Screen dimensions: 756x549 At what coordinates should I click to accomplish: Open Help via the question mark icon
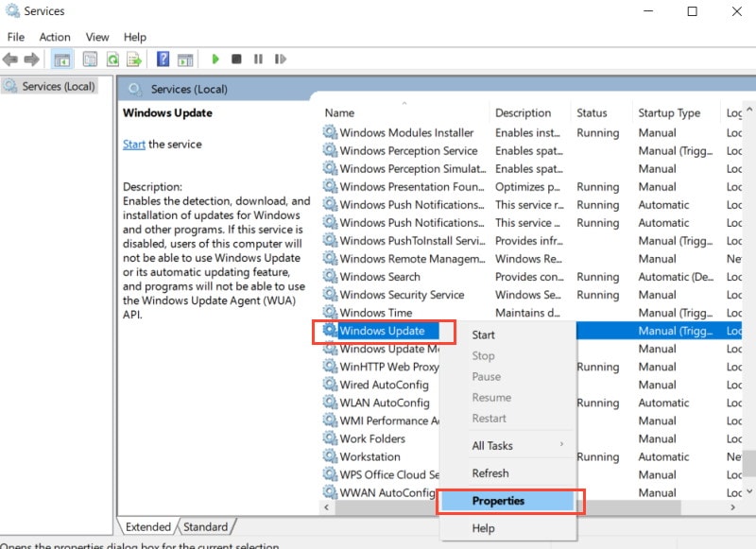click(x=163, y=60)
